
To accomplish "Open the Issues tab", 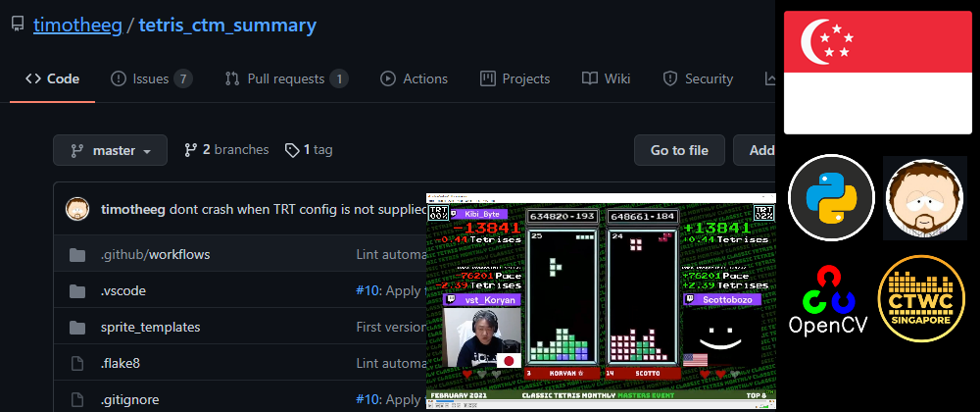I will (151, 78).
